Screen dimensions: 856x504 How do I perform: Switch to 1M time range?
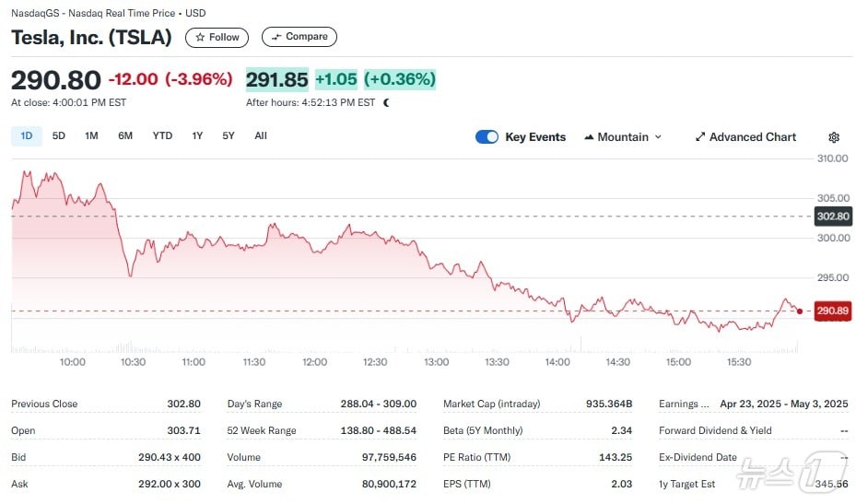(x=91, y=135)
